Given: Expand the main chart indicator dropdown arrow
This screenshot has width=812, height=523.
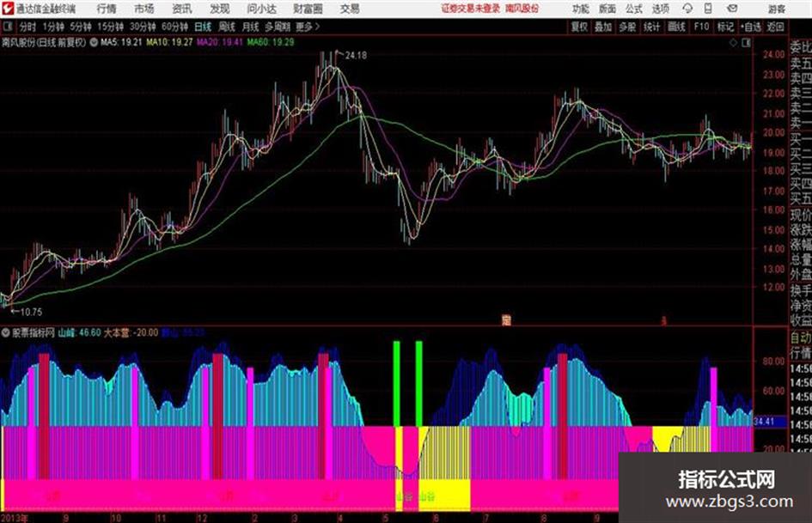Looking at the screenshot, I should pos(94,42).
